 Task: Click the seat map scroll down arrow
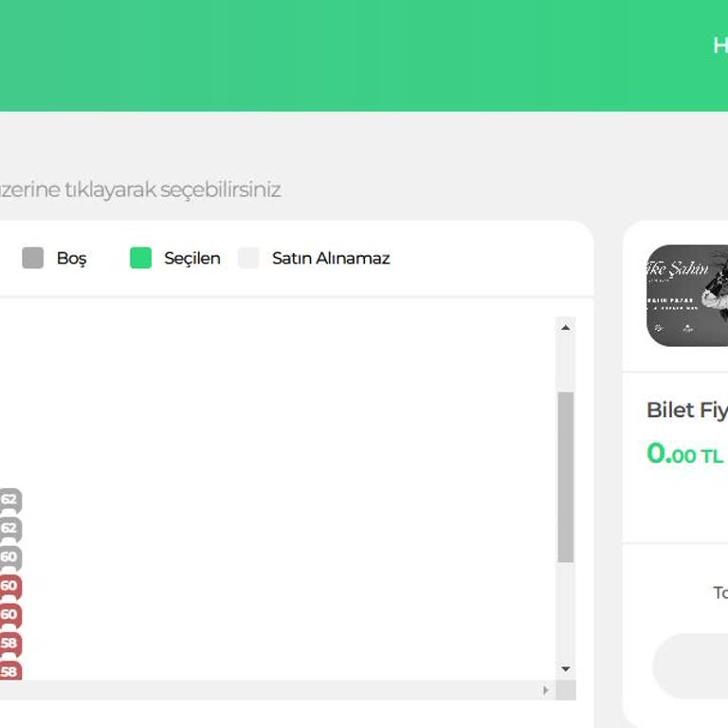point(566,669)
